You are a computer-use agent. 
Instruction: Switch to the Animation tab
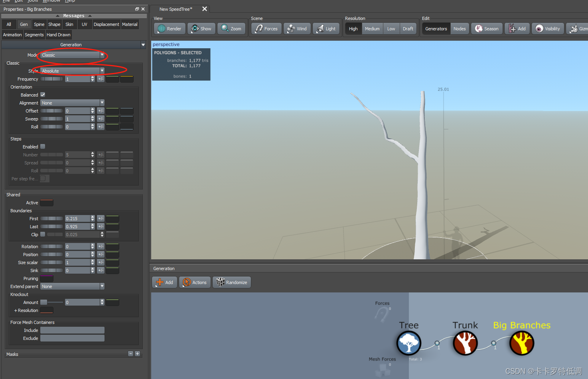click(x=12, y=35)
